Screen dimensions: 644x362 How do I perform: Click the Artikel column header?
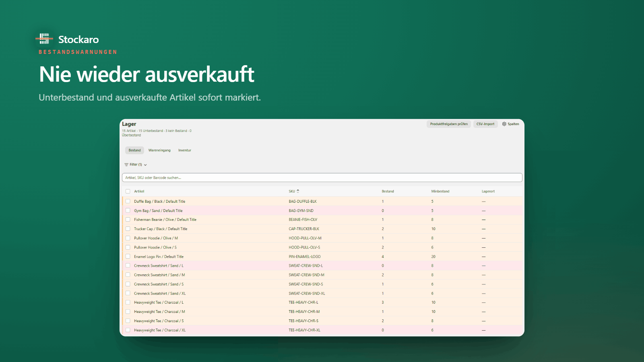pos(139,191)
